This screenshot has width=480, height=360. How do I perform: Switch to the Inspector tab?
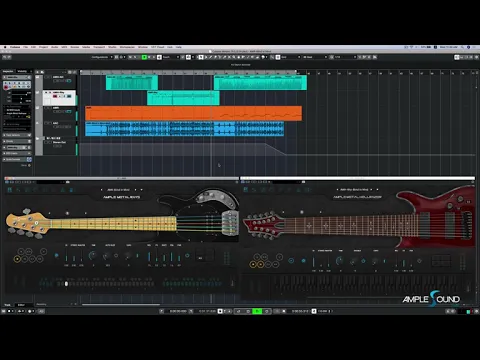8,71
